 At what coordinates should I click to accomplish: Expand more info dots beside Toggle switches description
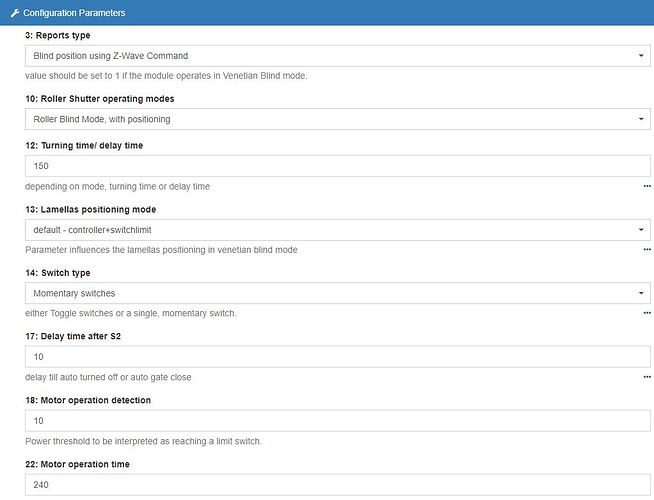coord(647,313)
